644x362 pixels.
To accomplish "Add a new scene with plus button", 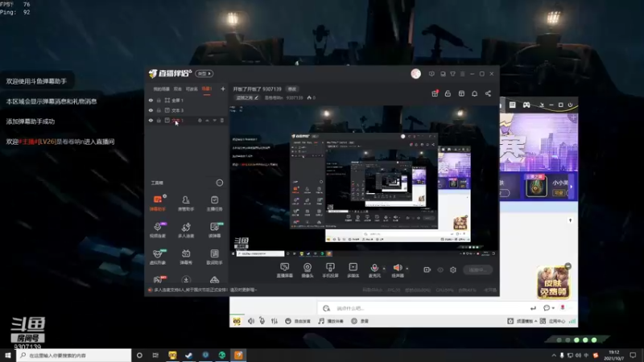I will [x=223, y=88].
